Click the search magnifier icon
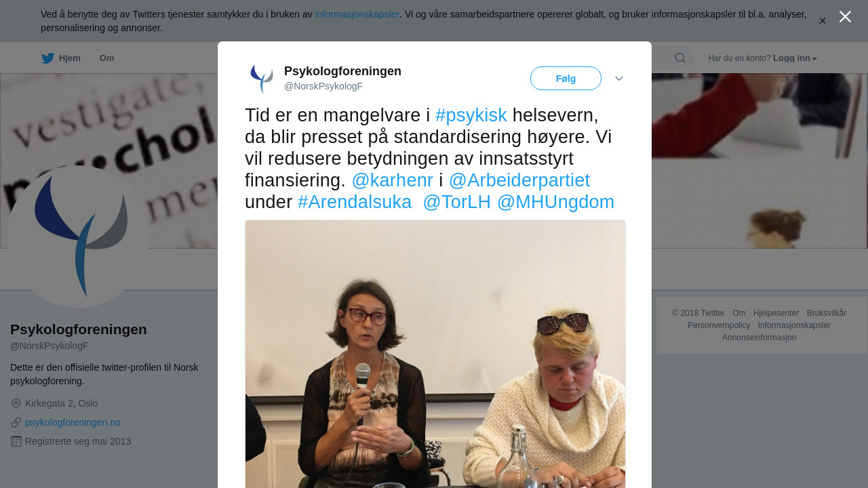The width and height of the screenshot is (868, 488). tap(680, 58)
